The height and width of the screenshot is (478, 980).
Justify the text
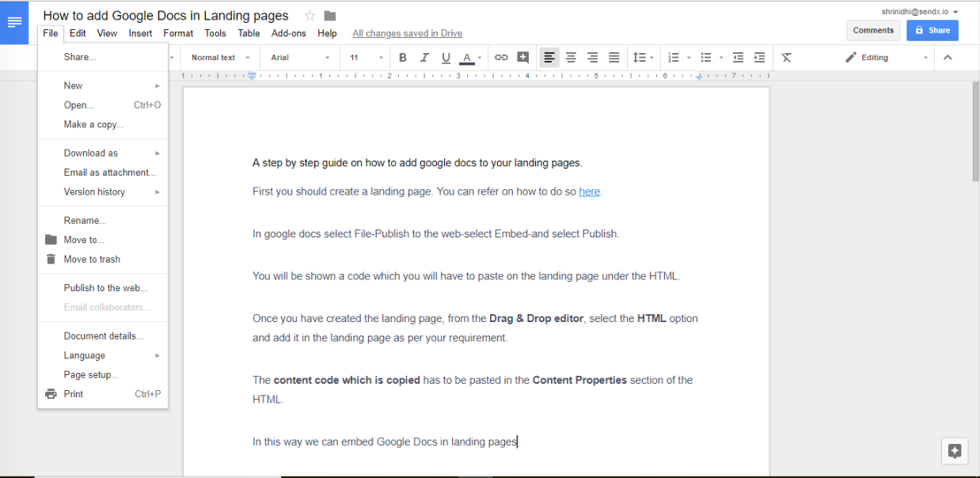pos(613,58)
